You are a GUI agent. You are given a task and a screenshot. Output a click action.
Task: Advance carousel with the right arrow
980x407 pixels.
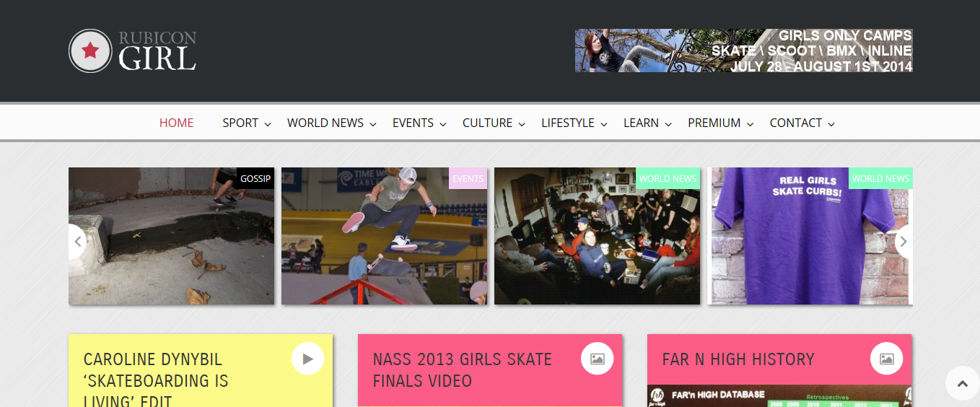(x=904, y=242)
